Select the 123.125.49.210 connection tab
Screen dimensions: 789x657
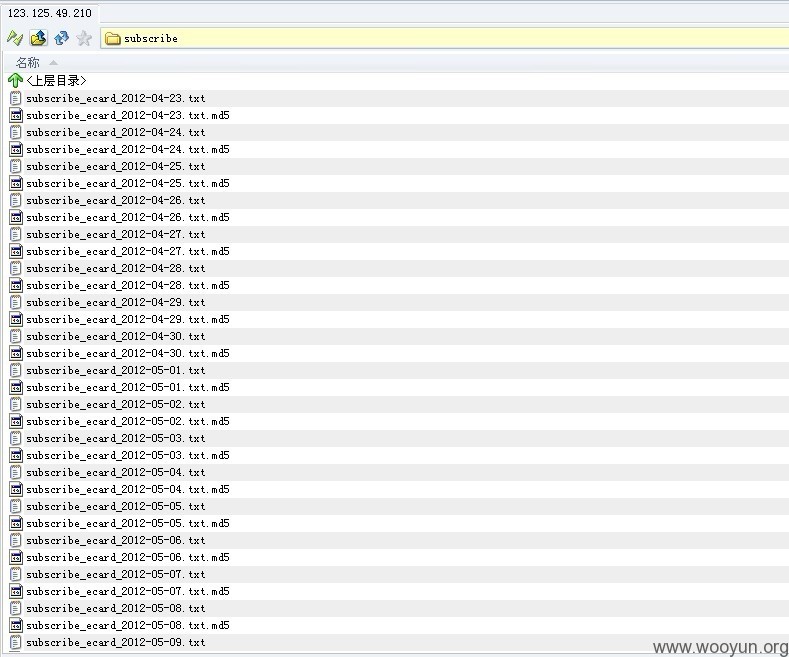click(50, 13)
